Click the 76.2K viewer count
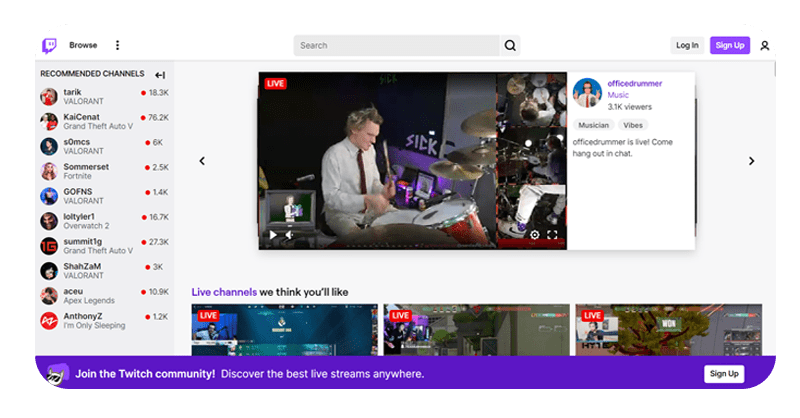 tap(158, 117)
